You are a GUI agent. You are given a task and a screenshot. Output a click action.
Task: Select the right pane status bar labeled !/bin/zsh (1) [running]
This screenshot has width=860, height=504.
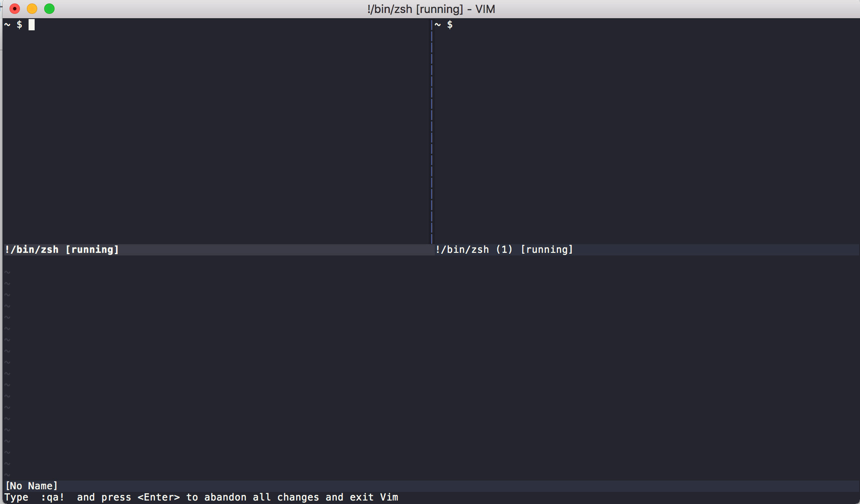click(x=504, y=249)
